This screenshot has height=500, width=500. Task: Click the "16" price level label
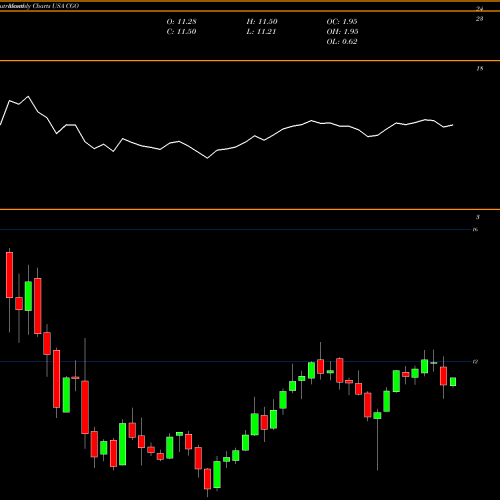(x=475, y=229)
